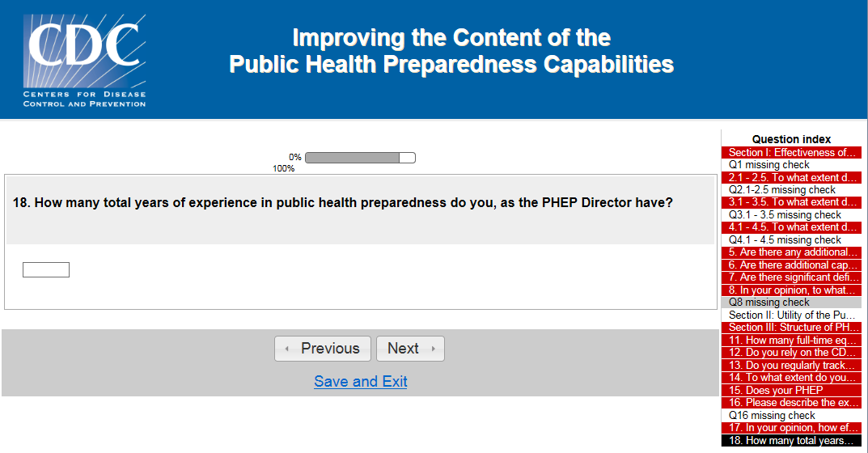
Task: Open question 7 about significant deficiencies
Action: tap(791, 277)
